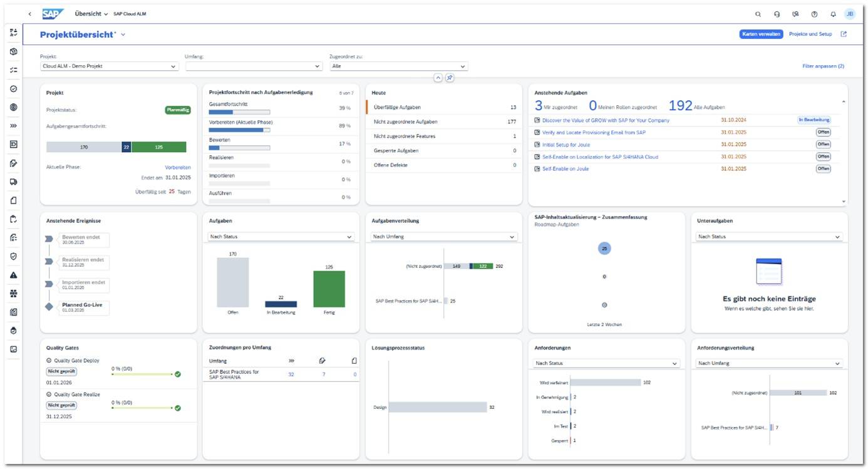Click the back arrow left of SAP logo
The width and height of the screenshot is (868, 469).
tap(30, 14)
